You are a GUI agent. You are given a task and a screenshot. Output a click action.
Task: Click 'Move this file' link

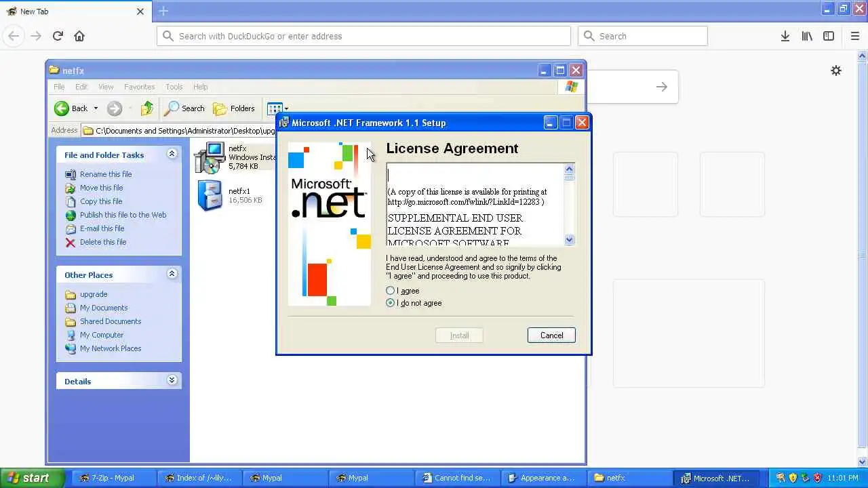point(101,188)
